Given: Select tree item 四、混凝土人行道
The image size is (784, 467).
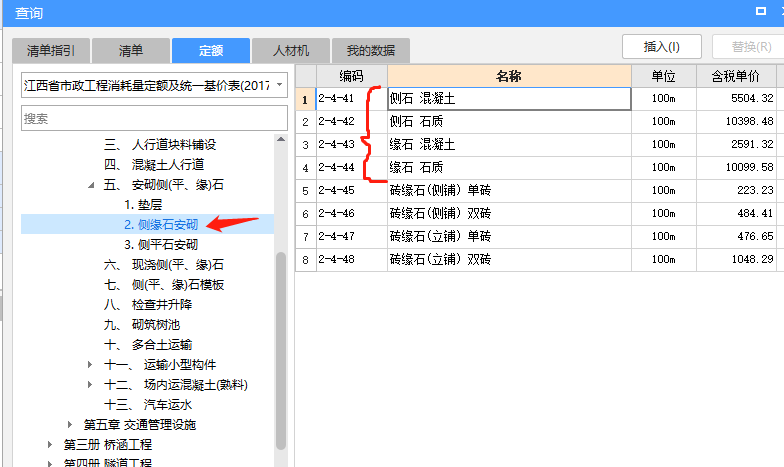Looking at the screenshot, I should [x=154, y=164].
